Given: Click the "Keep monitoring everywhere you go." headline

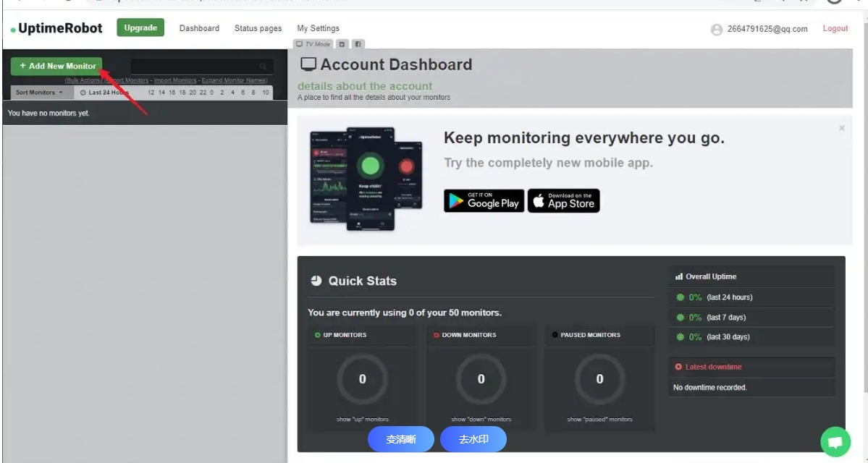Looking at the screenshot, I should (x=584, y=137).
